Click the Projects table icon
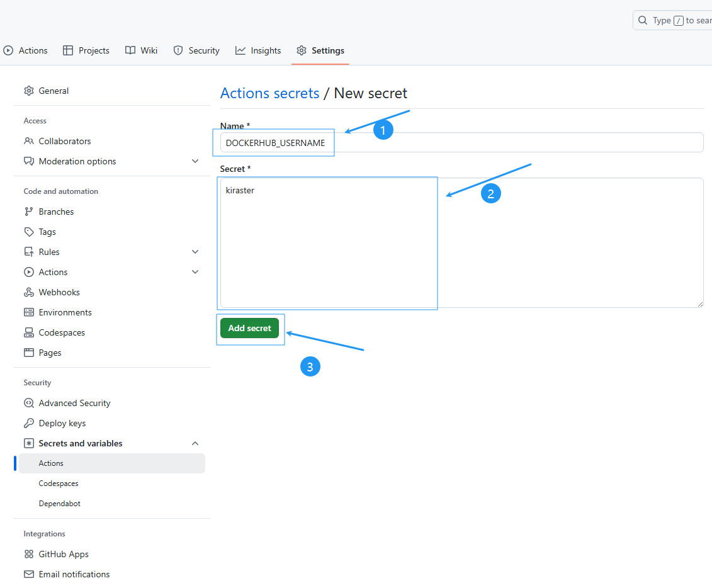Viewport: 712px width, 588px height. pyautogui.click(x=67, y=50)
